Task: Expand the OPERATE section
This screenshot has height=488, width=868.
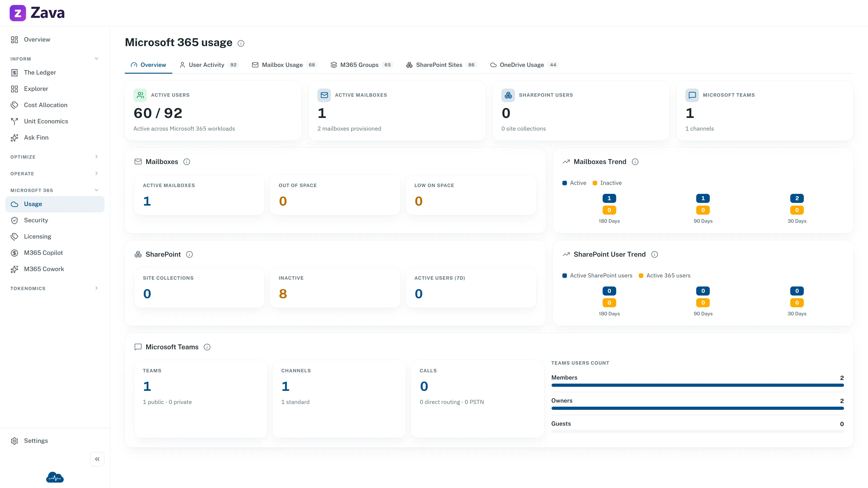Action: pos(96,174)
